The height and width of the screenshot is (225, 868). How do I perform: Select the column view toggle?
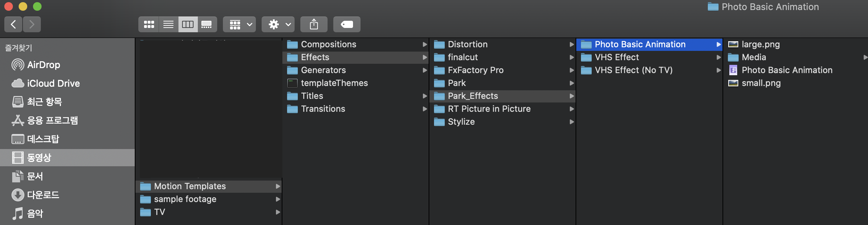click(188, 24)
